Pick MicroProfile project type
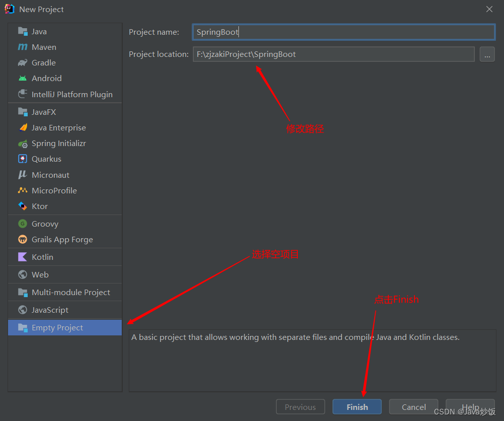 pyautogui.click(x=65, y=190)
